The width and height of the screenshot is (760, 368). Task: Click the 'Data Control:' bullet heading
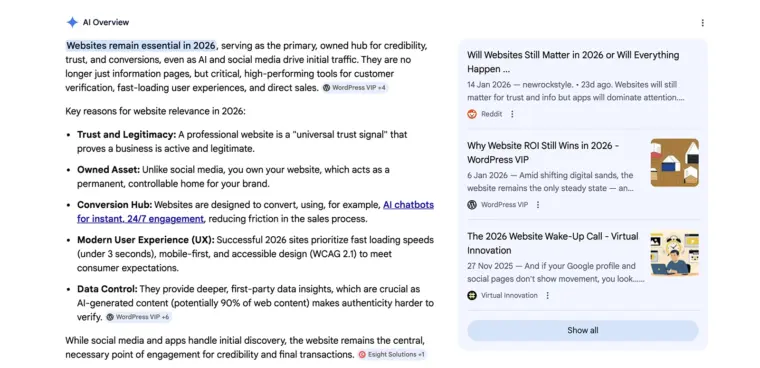click(x=107, y=289)
